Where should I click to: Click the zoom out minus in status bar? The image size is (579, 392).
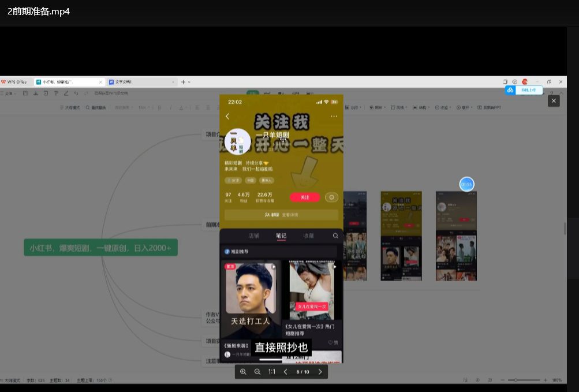[x=503, y=380]
